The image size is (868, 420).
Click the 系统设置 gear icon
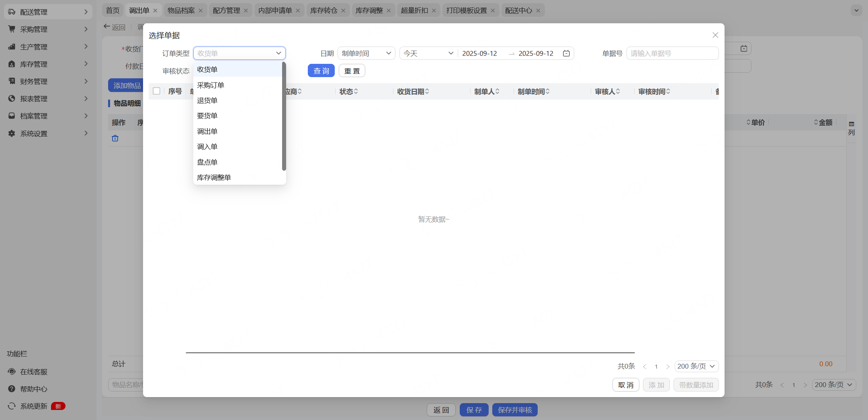point(12,133)
